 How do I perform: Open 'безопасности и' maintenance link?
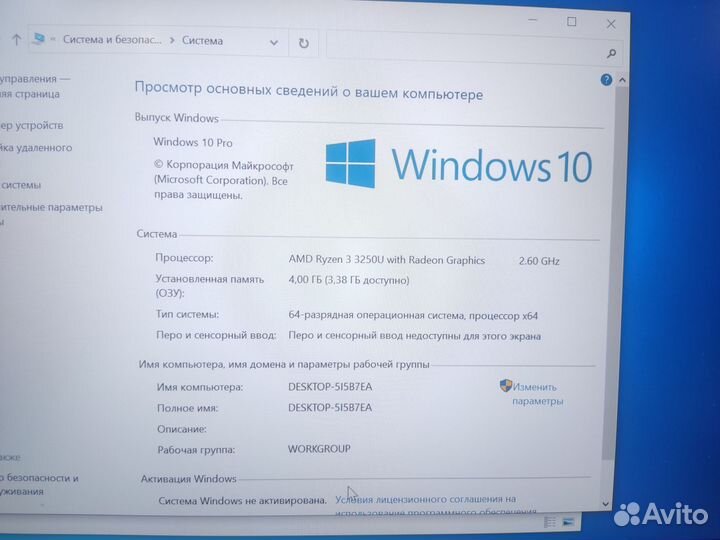click(39, 478)
